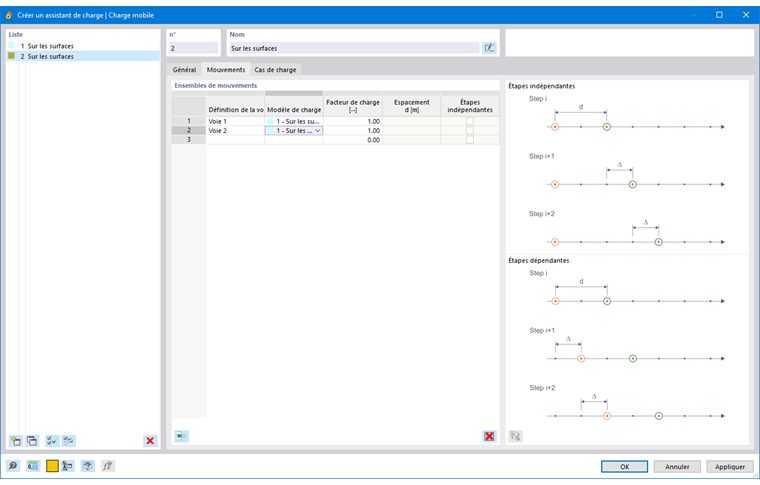760x485 pixels.
Task: Click the 'Voie 1' cell
Action: click(x=235, y=121)
